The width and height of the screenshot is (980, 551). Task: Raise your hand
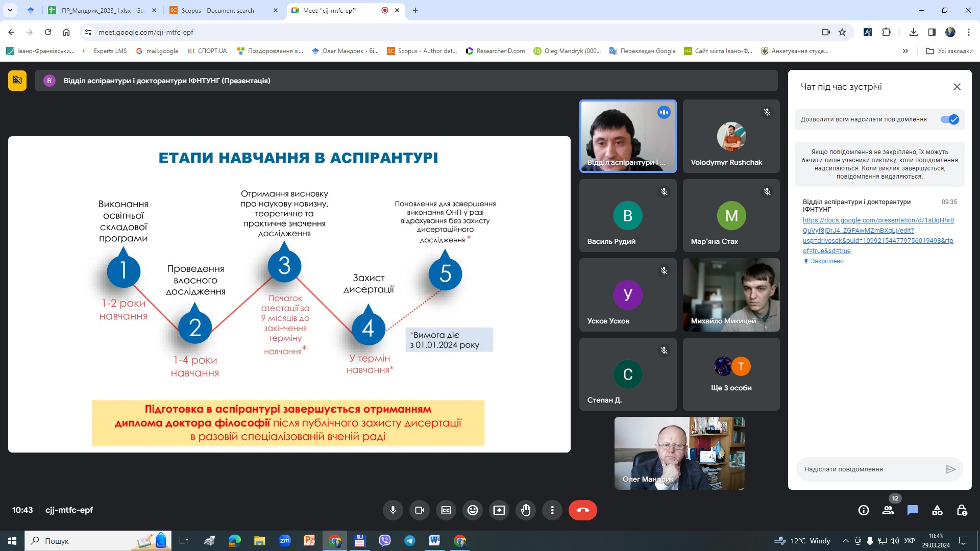tap(525, 510)
